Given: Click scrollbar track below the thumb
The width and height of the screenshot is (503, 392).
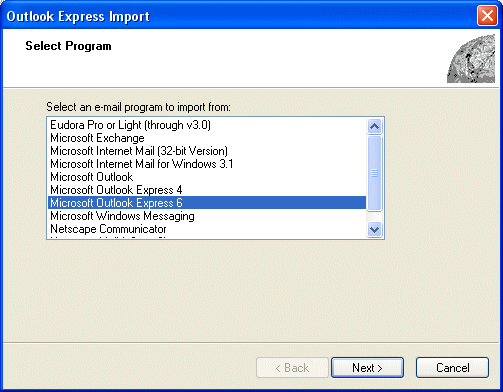Looking at the screenshot, I should pos(374,217).
